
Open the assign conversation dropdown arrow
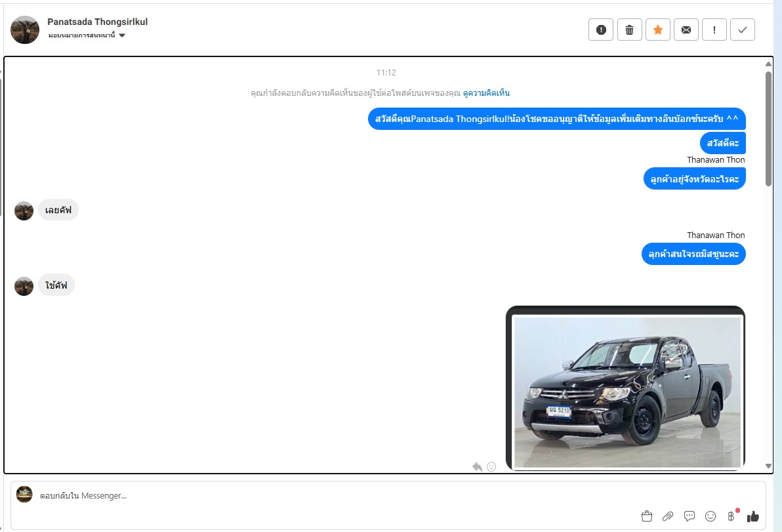click(x=122, y=35)
